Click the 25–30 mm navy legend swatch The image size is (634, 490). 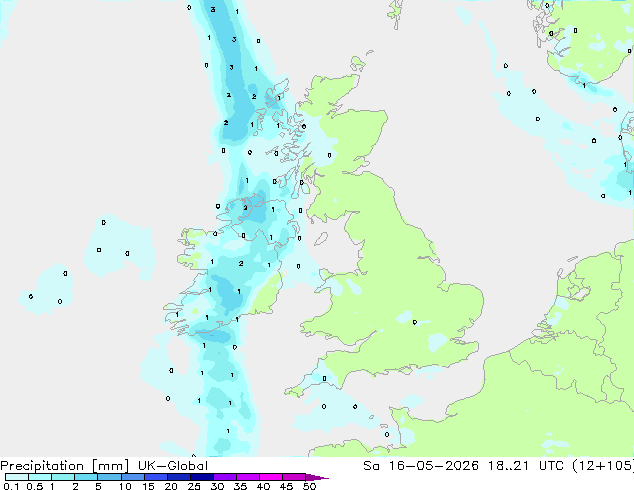point(202,477)
